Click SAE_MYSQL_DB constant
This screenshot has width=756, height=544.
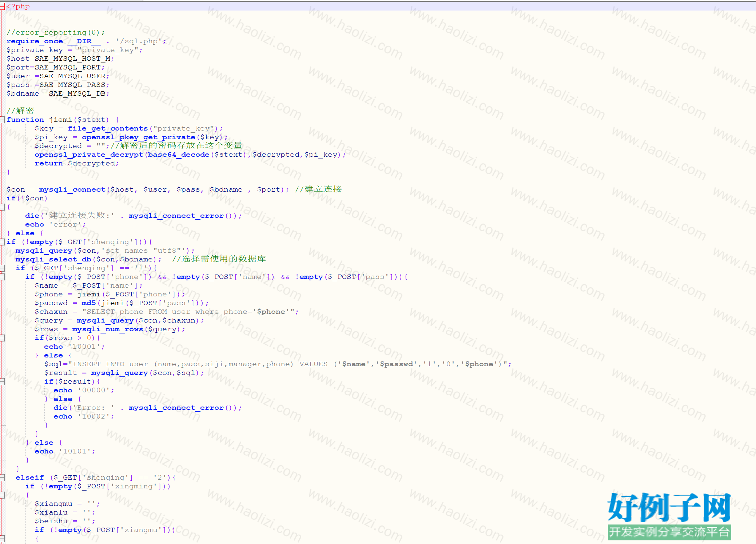(77, 93)
